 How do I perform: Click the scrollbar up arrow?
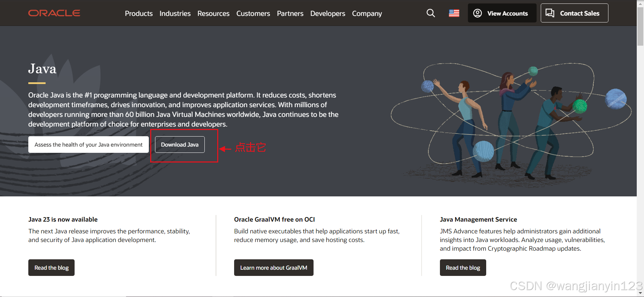tap(640, 3)
